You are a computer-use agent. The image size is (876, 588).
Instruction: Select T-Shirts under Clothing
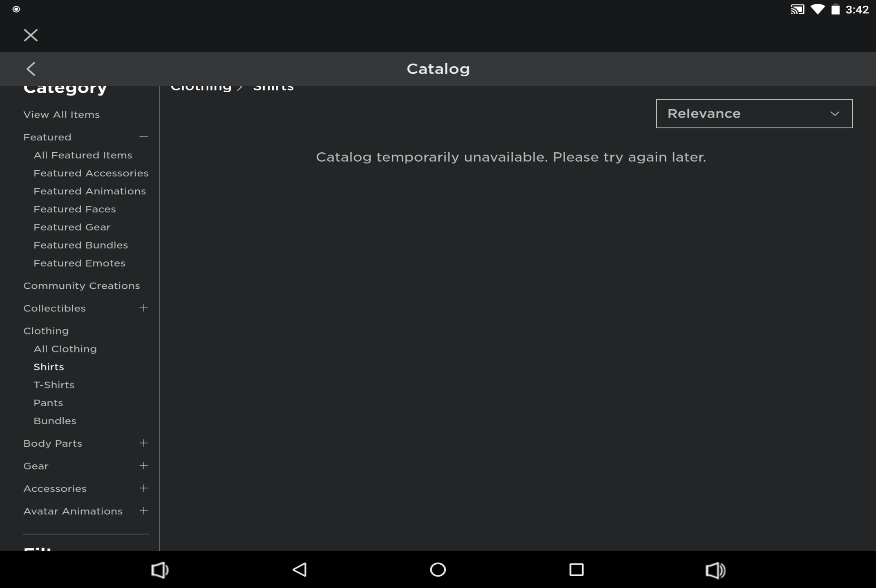[x=54, y=385]
